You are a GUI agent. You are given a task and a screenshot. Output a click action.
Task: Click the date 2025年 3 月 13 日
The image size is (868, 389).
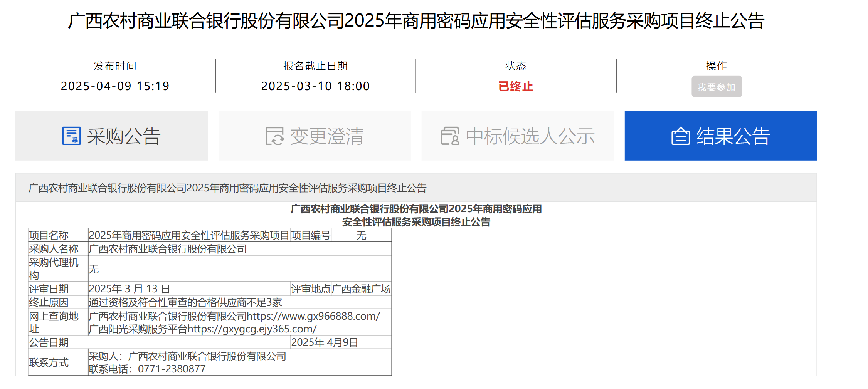point(130,288)
